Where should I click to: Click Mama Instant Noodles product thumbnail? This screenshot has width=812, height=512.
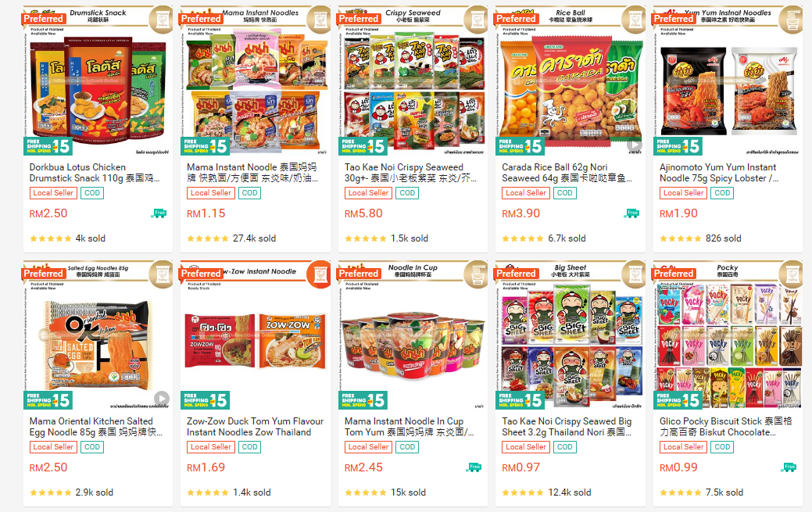(x=256, y=81)
